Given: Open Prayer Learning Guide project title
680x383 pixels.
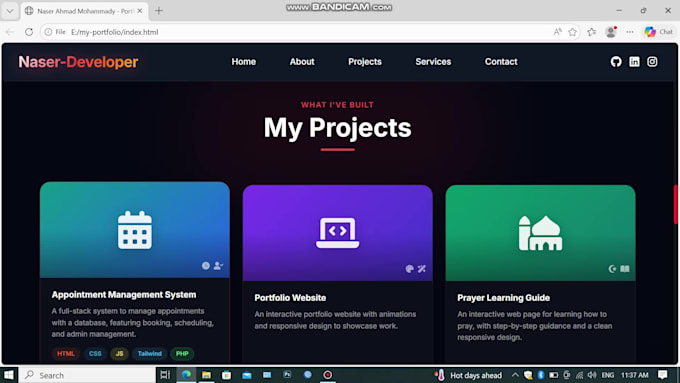Looking at the screenshot, I should [503, 298].
